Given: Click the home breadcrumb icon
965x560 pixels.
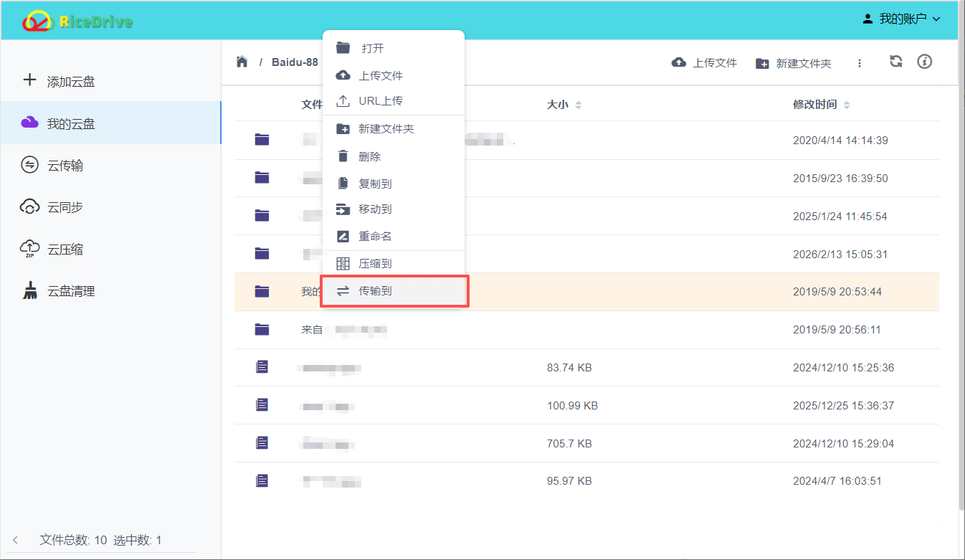Looking at the screenshot, I should (x=242, y=62).
